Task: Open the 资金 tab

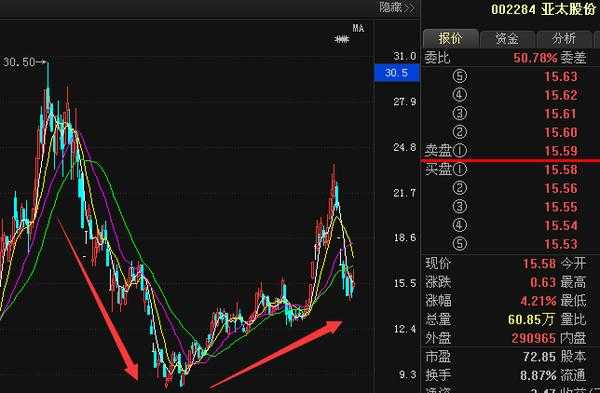Action: 507,39
